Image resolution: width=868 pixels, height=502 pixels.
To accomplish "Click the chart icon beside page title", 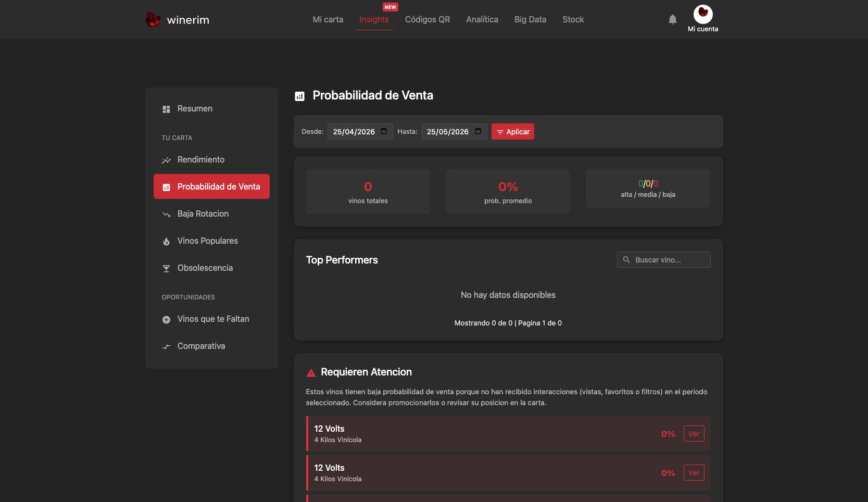I will [299, 96].
